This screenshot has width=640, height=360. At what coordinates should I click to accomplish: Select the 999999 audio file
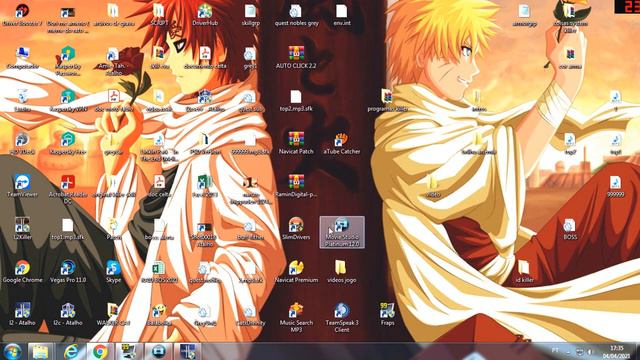click(x=615, y=186)
